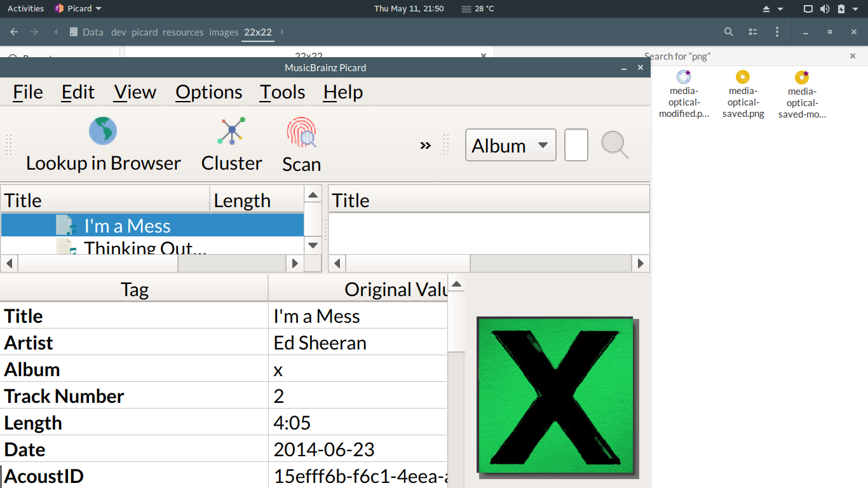
Task: Go back in the file manager
Action: 14,32
